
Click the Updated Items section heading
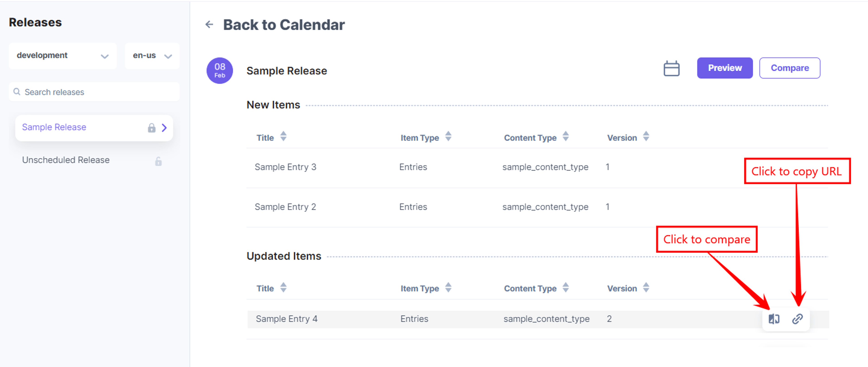[284, 256]
